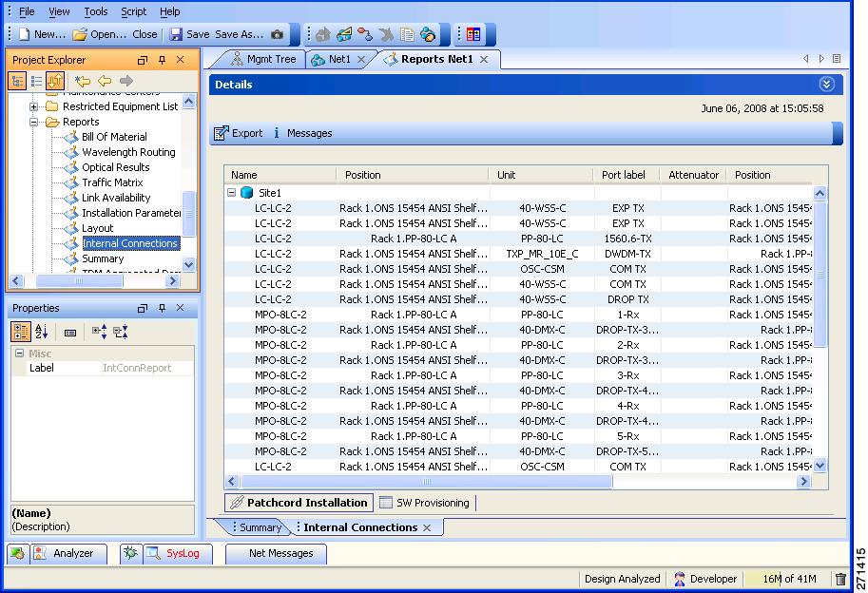Switch to the Net1 tab

pos(338,59)
